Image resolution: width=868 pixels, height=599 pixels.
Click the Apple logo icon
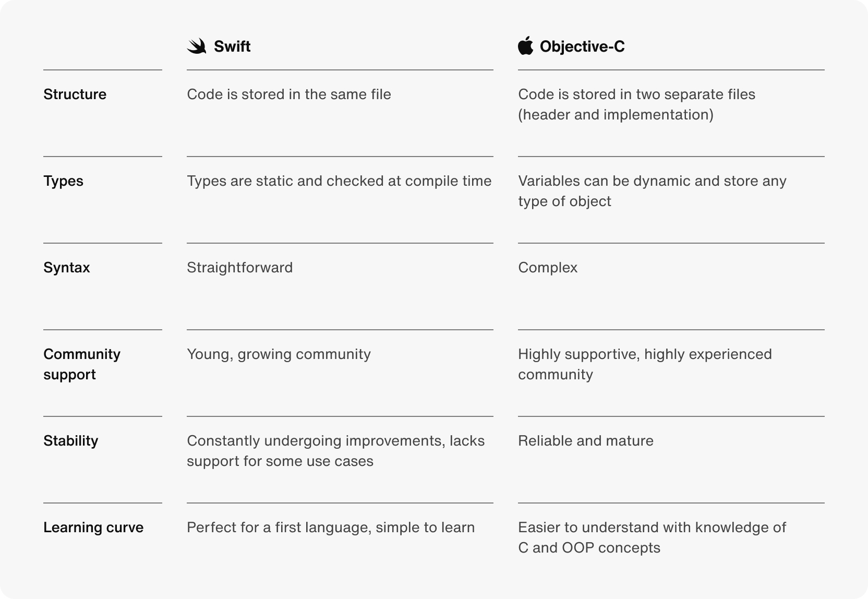(526, 46)
